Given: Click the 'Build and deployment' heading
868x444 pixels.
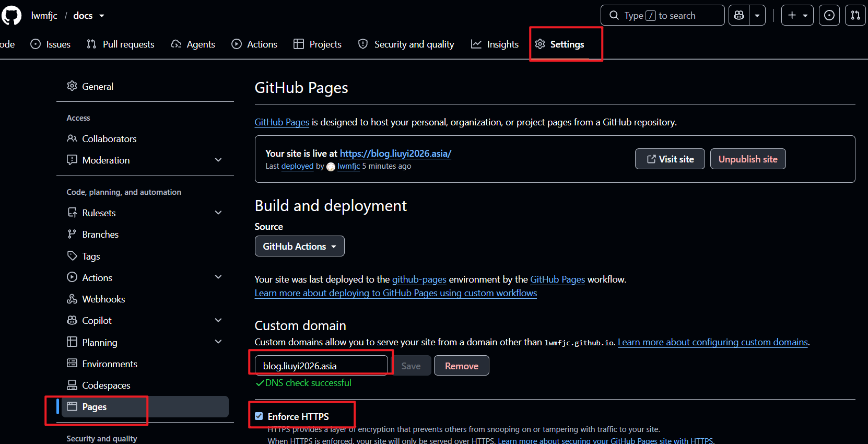Looking at the screenshot, I should [x=331, y=206].
